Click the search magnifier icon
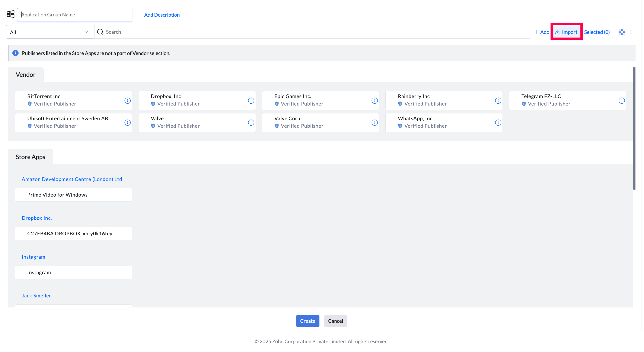 tap(100, 32)
